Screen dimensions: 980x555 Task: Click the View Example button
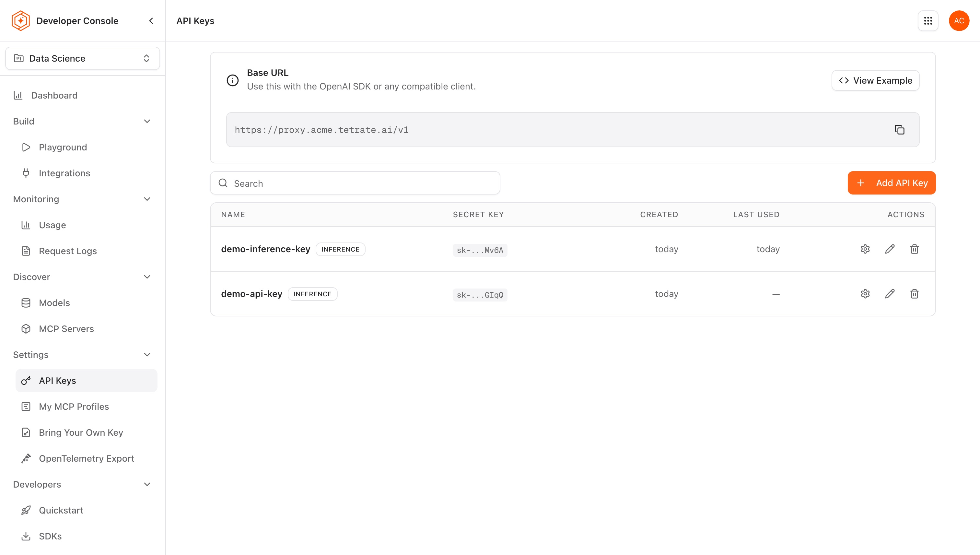(x=875, y=80)
